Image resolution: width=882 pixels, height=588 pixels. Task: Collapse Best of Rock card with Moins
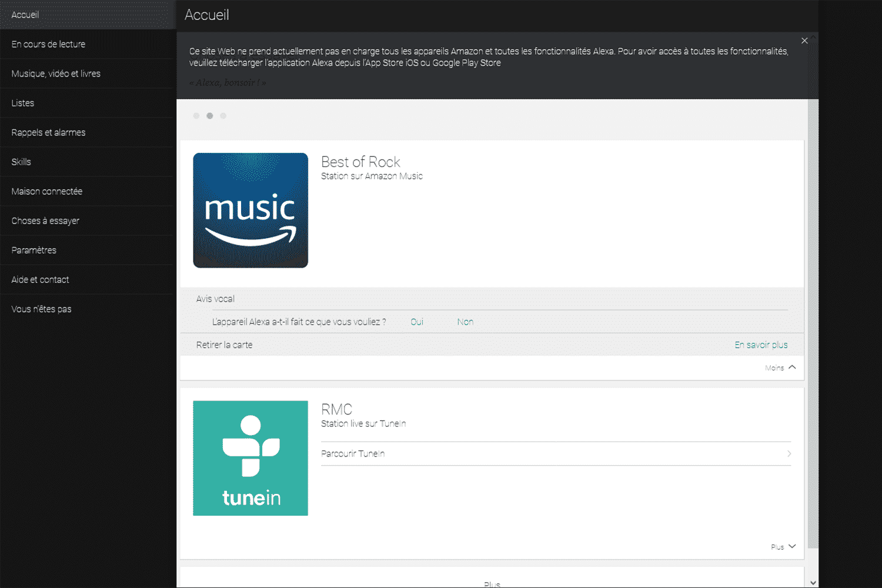780,367
